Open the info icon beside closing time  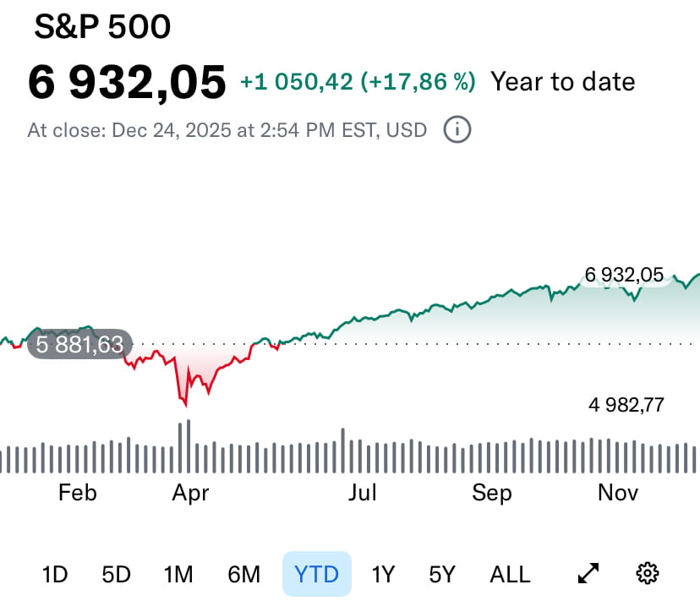[457, 130]
